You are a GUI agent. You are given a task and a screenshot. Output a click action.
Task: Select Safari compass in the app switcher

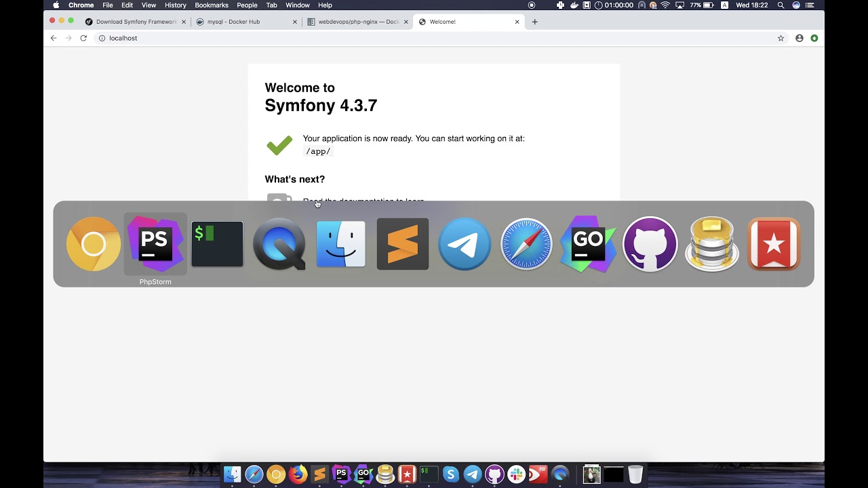(526, 244)
